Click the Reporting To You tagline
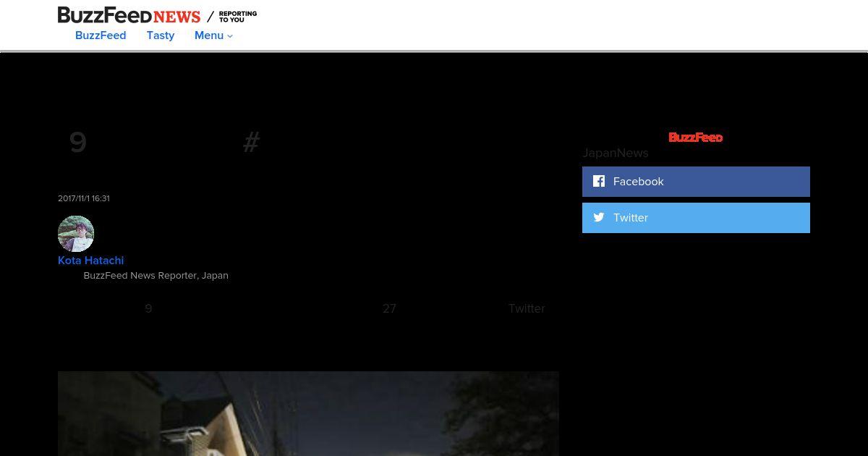 [x=238, y=17]
